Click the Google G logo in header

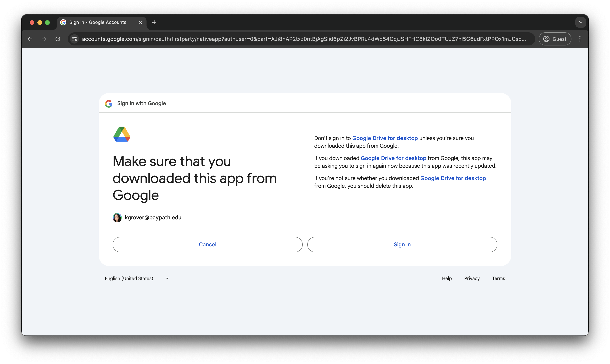pos(109,104)
